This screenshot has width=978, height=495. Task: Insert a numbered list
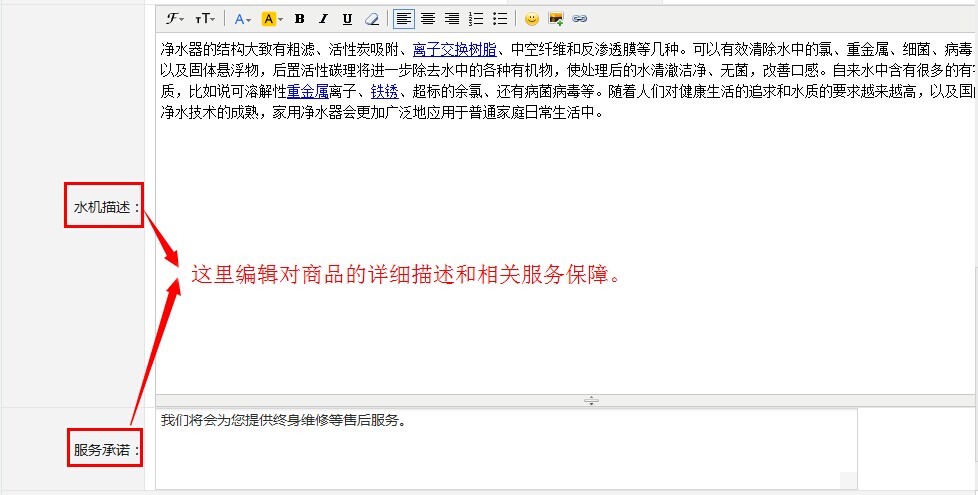click(x=476, y=19)
